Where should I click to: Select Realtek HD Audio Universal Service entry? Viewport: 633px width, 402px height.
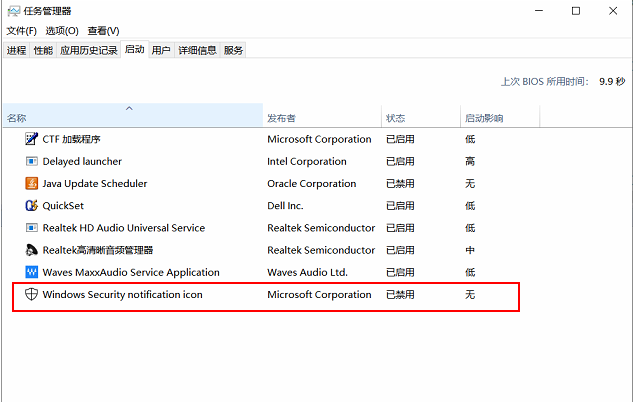tap(124, 228)
